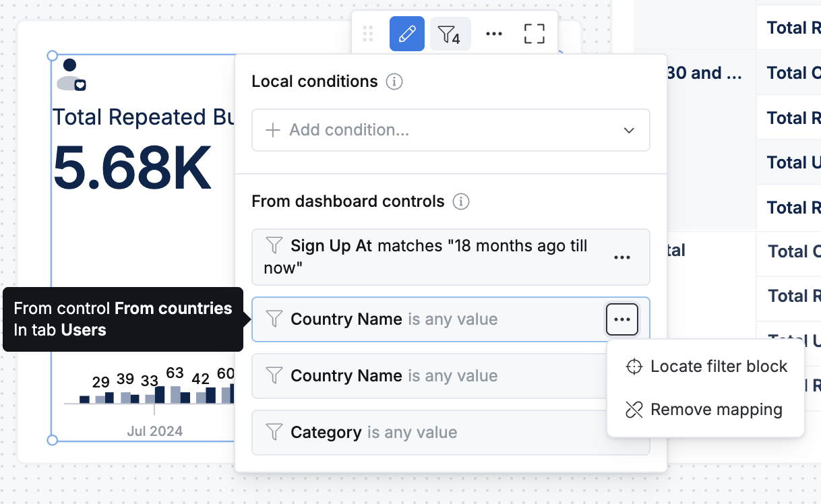This screenshot has height=504, width=821.
Task: Click funnel icon in the Category filter row
Action: (x=274, y=432)
